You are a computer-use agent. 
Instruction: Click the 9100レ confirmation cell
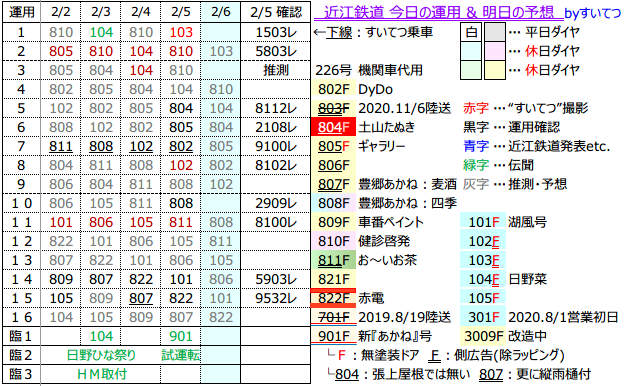276,147
